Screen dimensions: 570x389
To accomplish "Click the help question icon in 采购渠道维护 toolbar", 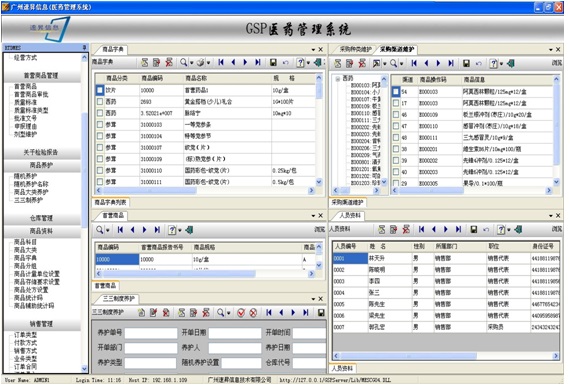I will tap(493, 64).
